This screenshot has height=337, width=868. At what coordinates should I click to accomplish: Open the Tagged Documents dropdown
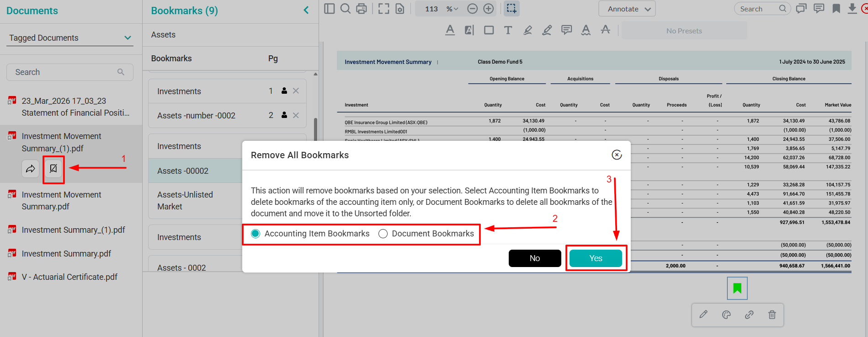click(70, 38)
